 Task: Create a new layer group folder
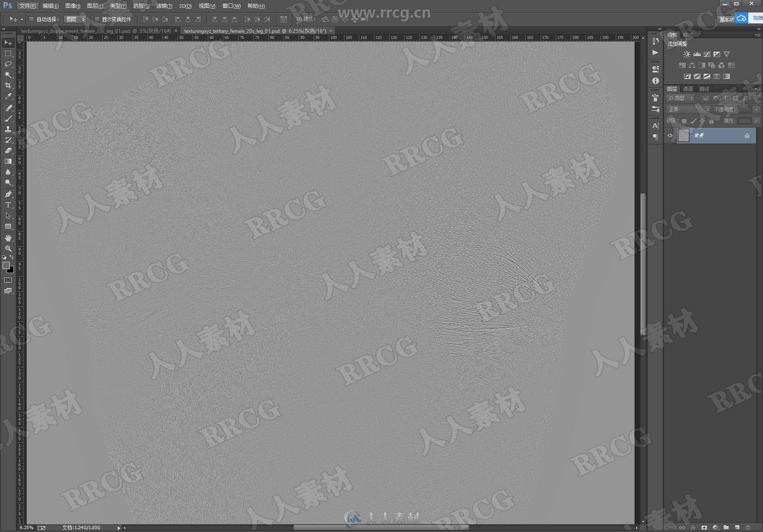(x=726, y=528)
